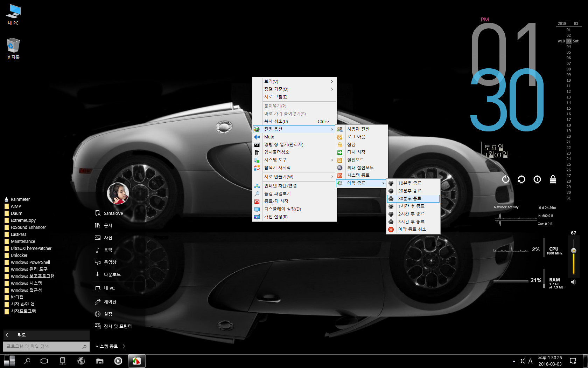Expand the 보기(V) submenu
Viewport: 588px width, 368px height.
point(294,81)
